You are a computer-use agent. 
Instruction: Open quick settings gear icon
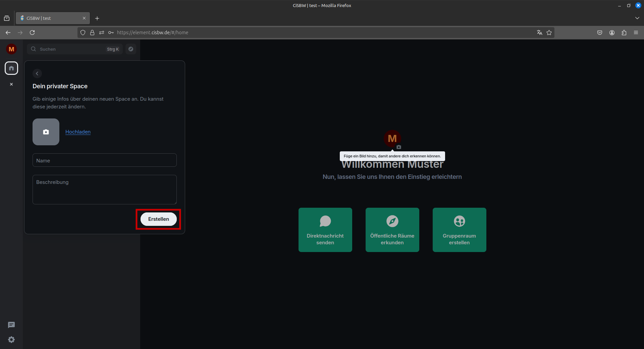pos(11,340)
